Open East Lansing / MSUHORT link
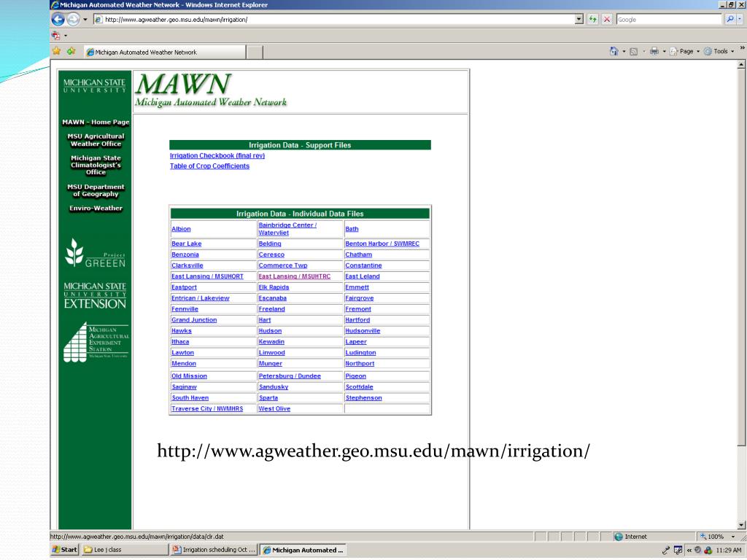Viewport: 747px width, 560px height. point(207,276)
